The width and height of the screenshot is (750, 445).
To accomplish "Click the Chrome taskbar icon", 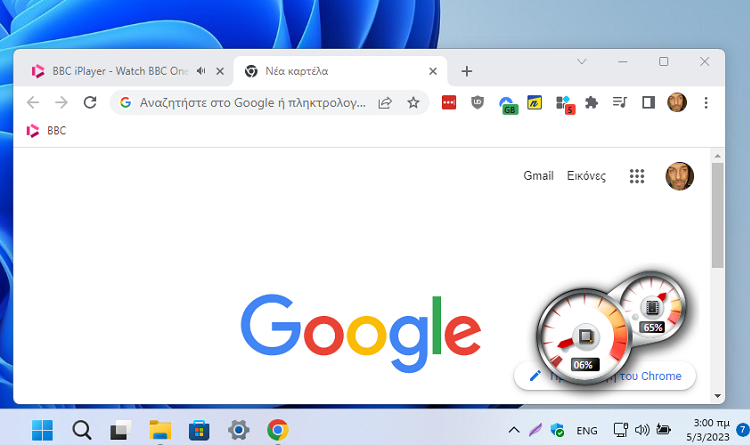I will tap(278, 430).
